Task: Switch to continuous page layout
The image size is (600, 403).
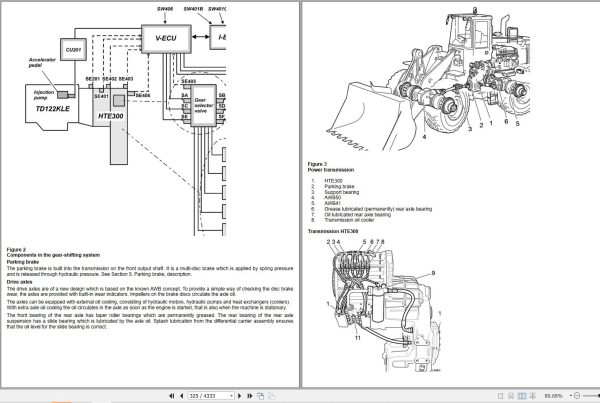Action: (x=510, y=396)
